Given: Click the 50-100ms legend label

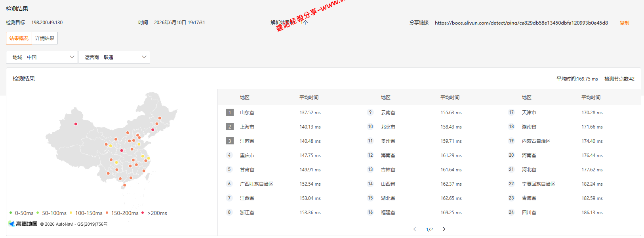Looking at the screenshot, I should [54, 213].
